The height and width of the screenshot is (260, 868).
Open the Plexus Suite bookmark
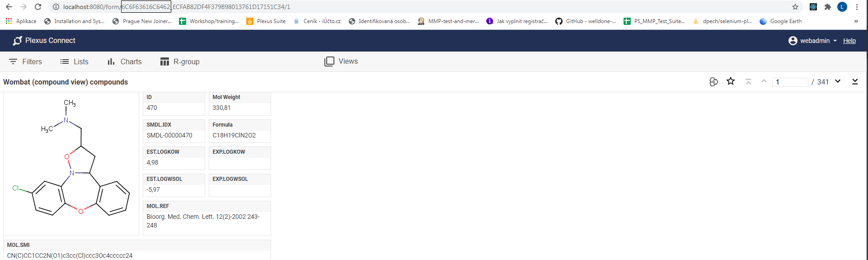[266, 21]
